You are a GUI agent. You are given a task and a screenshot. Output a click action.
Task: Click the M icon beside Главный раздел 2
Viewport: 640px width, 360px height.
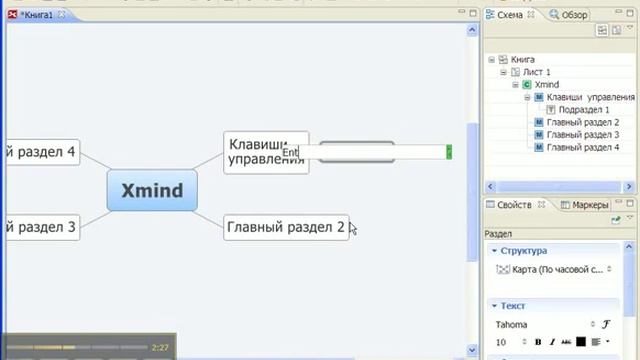point(539,122)
